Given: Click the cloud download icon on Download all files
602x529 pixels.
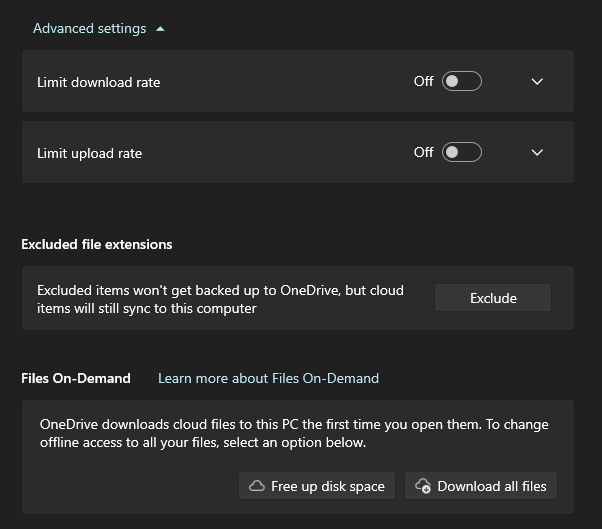Looking at the screenshot, I should tap(423, 486).
